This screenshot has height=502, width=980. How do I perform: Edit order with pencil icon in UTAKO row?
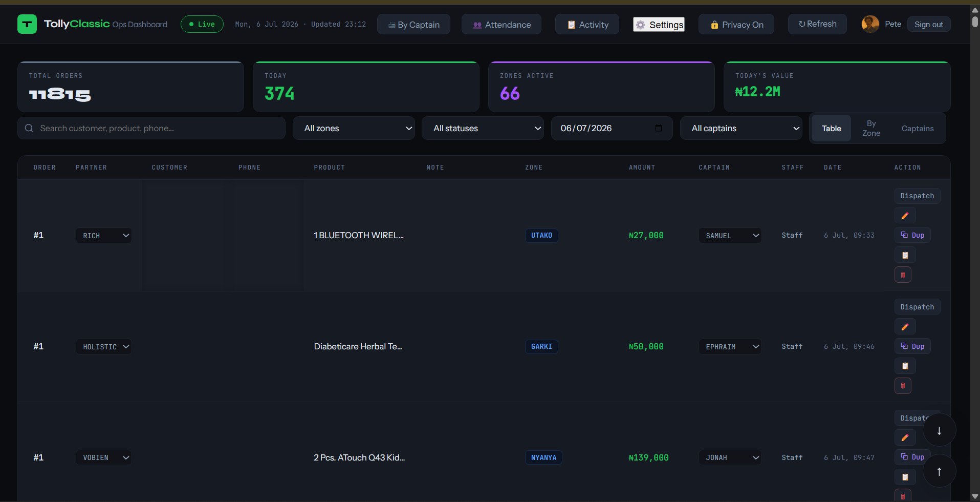pos(905,216)
